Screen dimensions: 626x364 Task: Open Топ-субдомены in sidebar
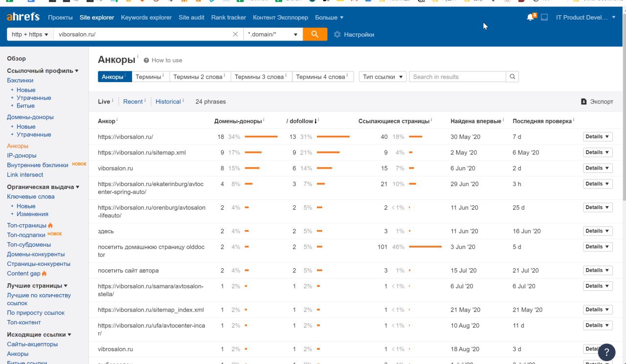(x=29, y=245)
